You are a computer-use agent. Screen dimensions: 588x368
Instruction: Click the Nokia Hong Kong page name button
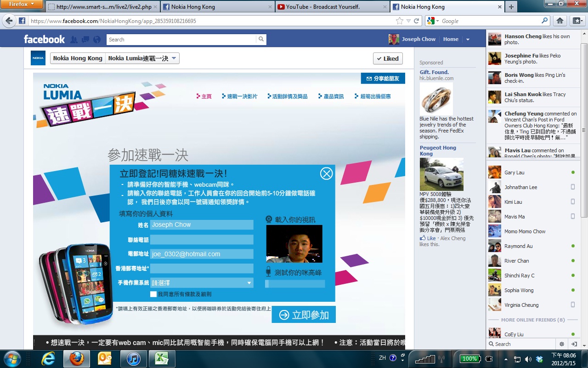point(78,58)
